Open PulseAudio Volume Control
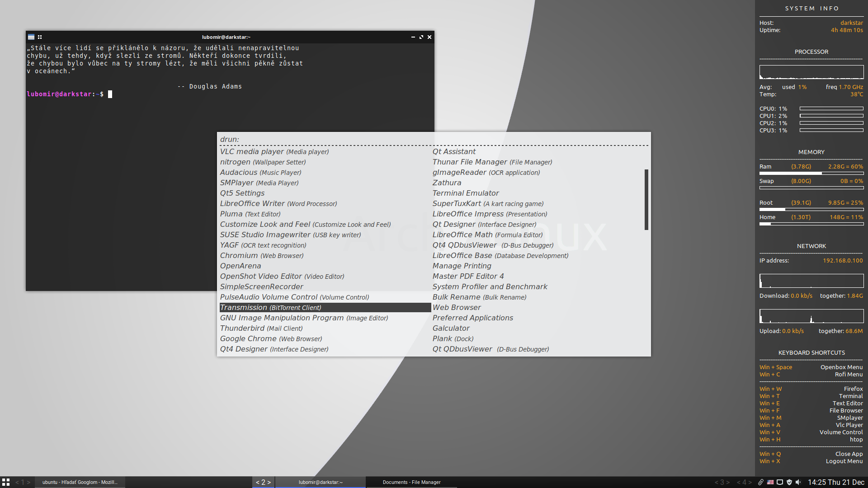 [325, 297]
